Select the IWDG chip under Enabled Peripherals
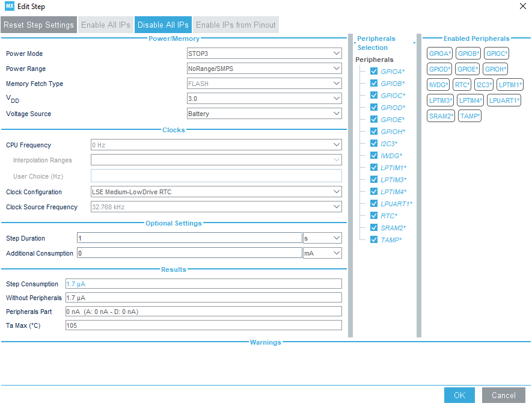532x409 pixels. 438,84
